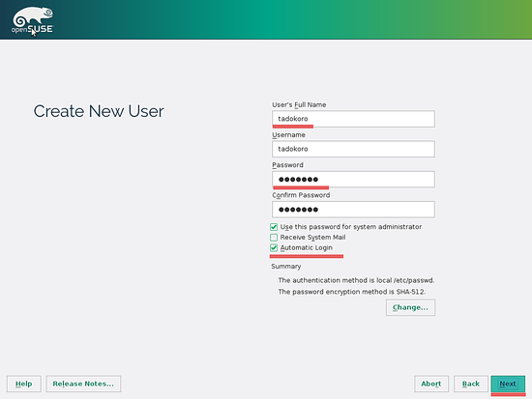This screenshot has width=532, height=399.
Task: Click the "Confirm Password" label text
Action: tap(301, 195)
